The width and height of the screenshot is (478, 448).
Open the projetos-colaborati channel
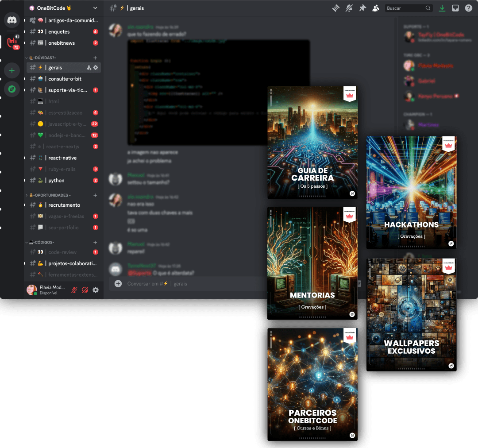(x=64, y=263)
